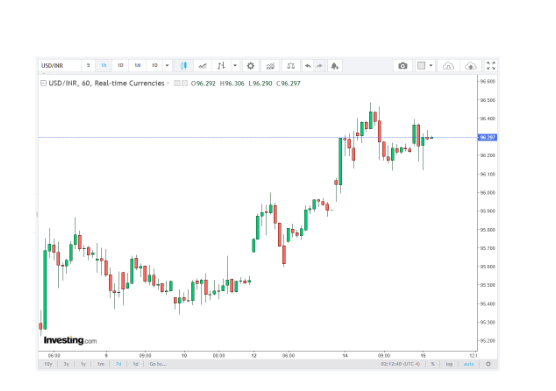Click the open value O96.292 in the legend
The image size is (556, 391).
203,84
